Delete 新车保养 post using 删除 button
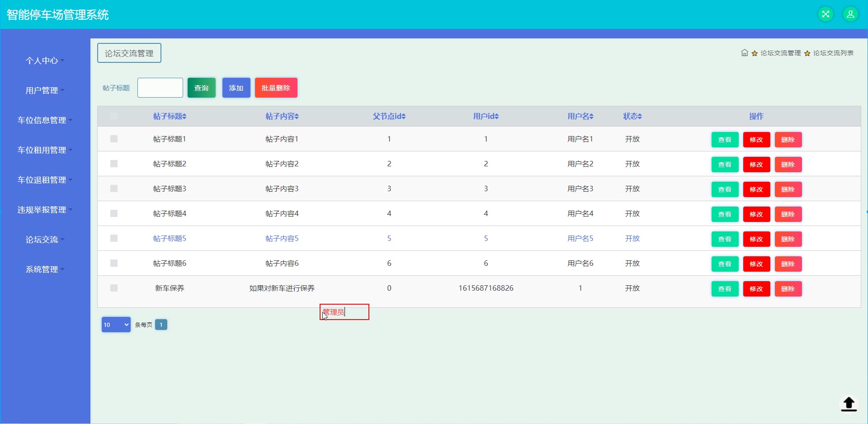Viewport: 868px width, 424px height. tap(788, 289)
